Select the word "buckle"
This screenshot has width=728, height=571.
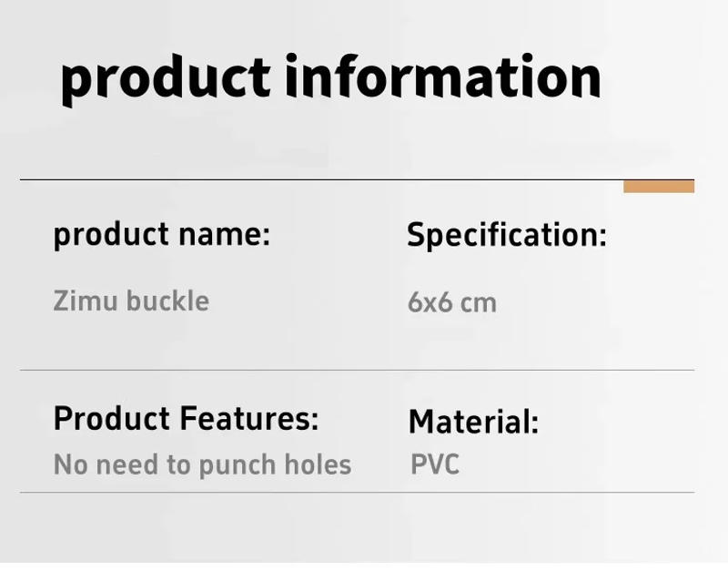click(167, 301)
